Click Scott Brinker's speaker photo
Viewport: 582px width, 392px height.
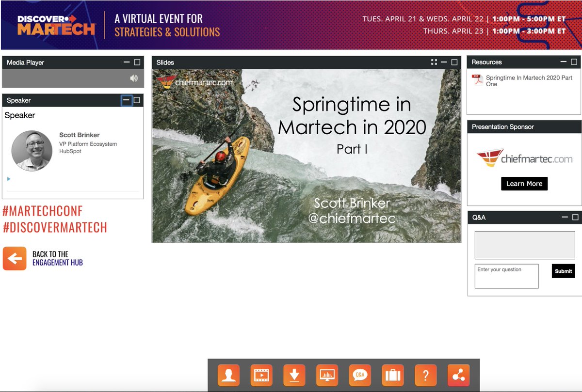32,151
